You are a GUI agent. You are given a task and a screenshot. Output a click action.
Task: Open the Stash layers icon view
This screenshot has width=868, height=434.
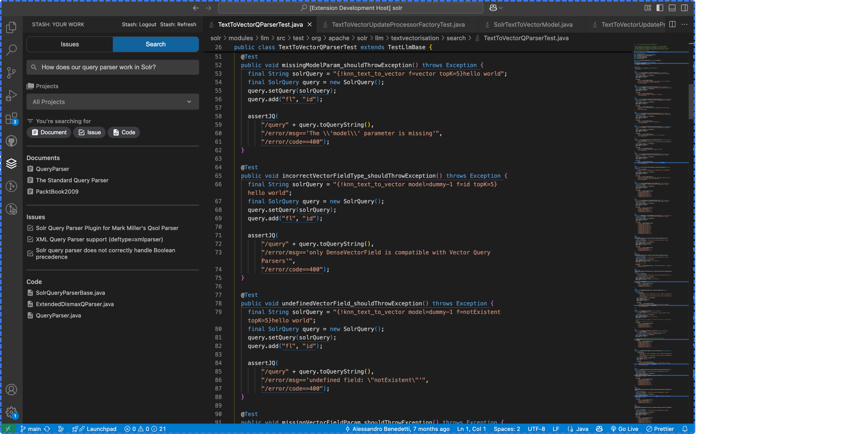click(11, 163)
